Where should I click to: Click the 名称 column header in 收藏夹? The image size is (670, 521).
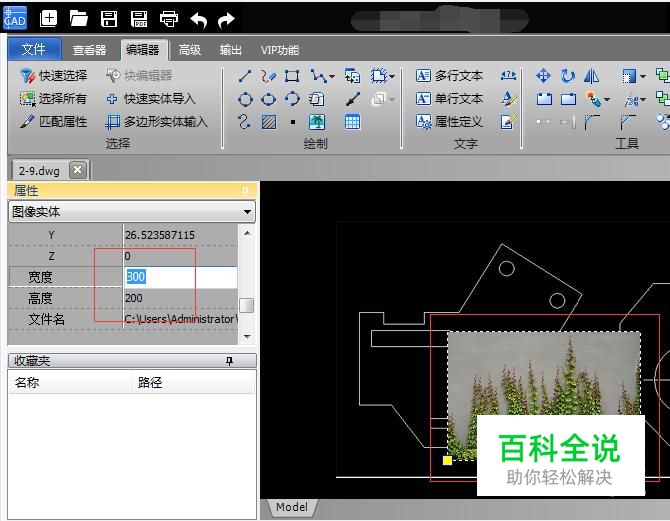(70, 382)
